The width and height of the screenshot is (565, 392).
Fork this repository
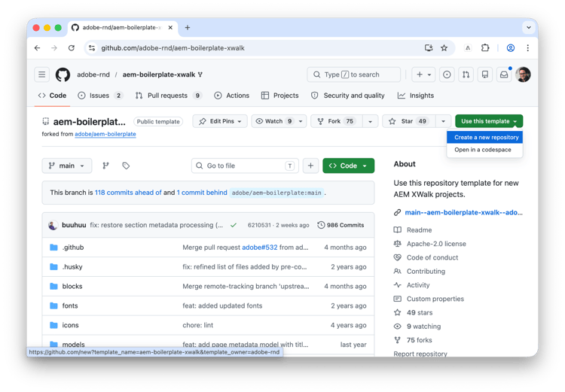[337, 121]
